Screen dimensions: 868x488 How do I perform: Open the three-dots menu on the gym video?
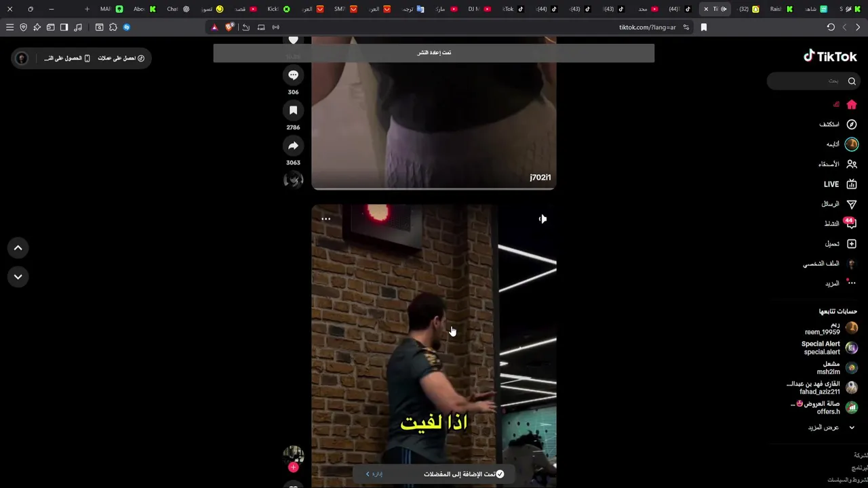tap(326, 219)
